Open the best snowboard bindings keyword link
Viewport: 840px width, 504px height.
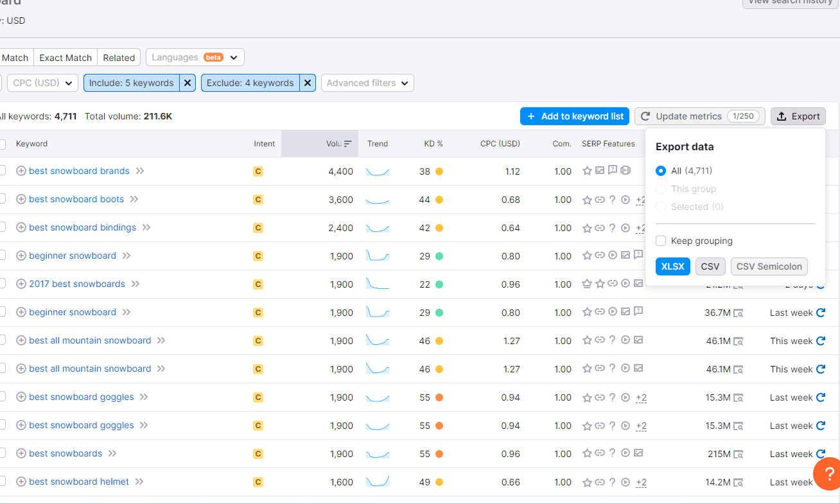pyautogui.click(x=83, y=227)
